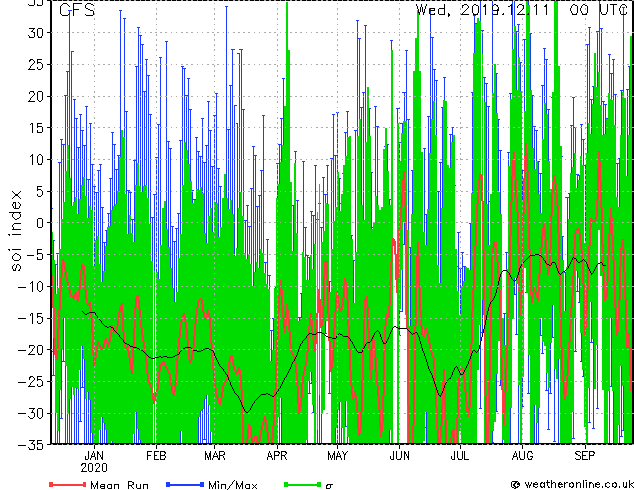Click the -15 y-axis tick label
Viewport: 634px width, 490px height.
[x=32, y=318]
